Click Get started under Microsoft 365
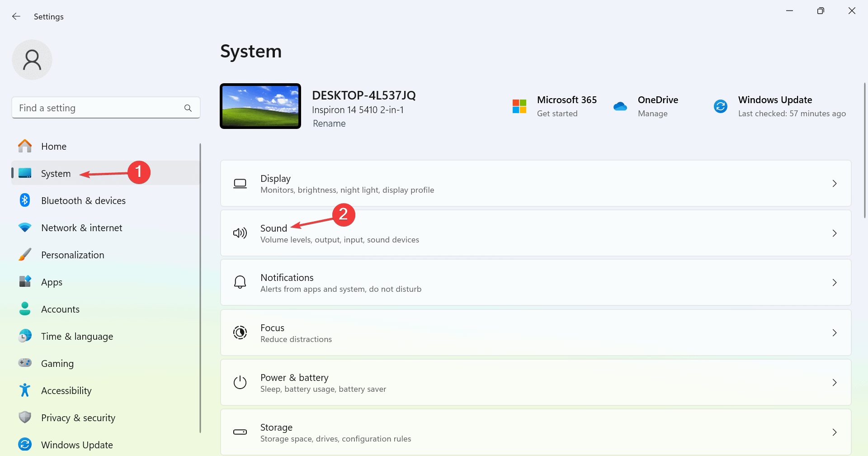Image resolution: width=868 pixels, height=456 pixels. tap(557, 114)
